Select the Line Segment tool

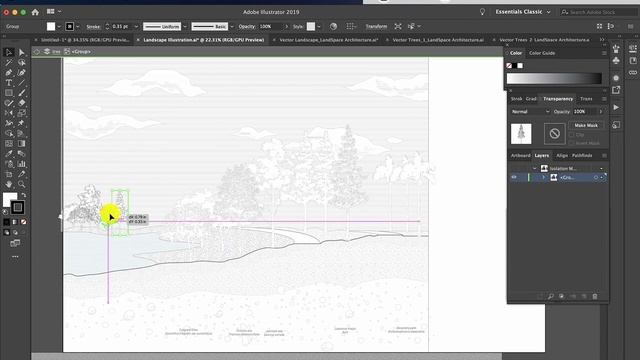pos(22,83)
